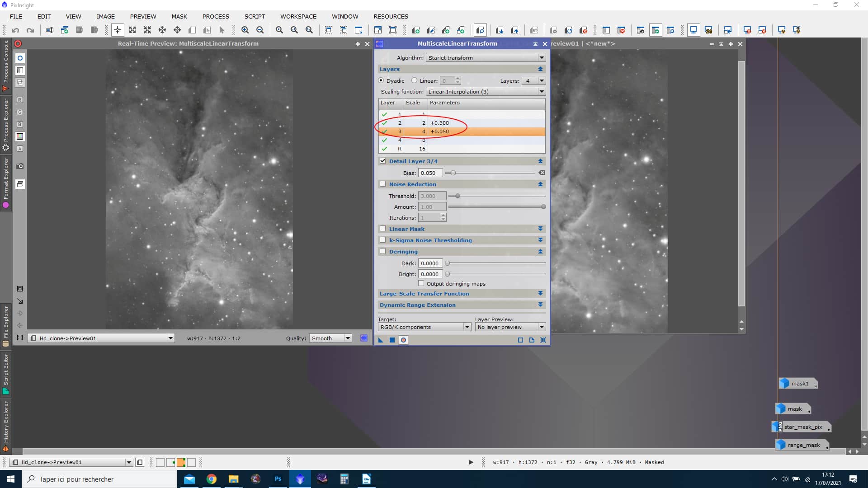Open the range_mask image thumbnail
Screen dimensions: 868x488
point(802,445)
